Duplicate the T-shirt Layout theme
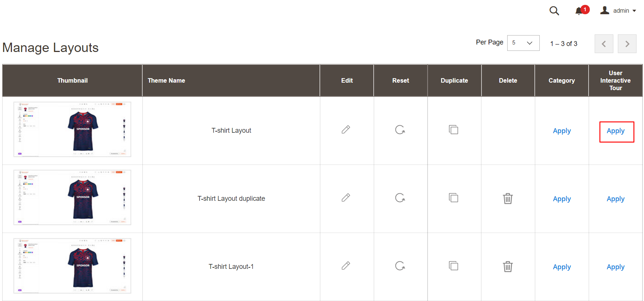The height and width of the screenshot is (301, 644). coord(453,130)
